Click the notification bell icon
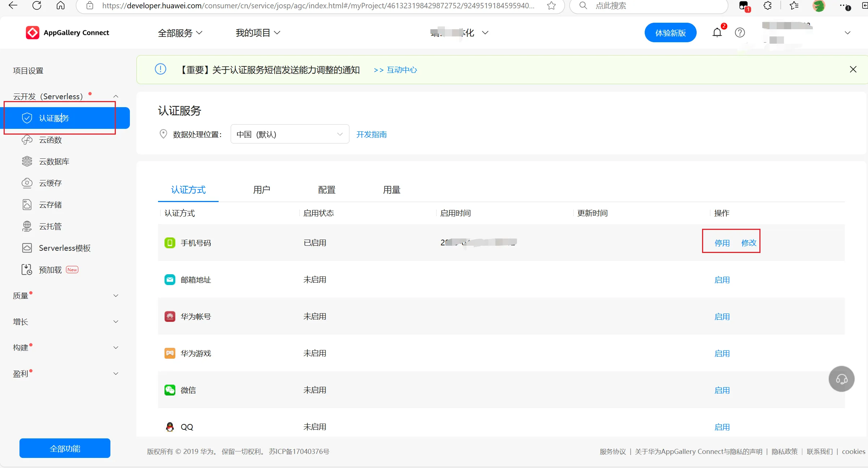Screen dimensions: 868x468 pos(717,33)
